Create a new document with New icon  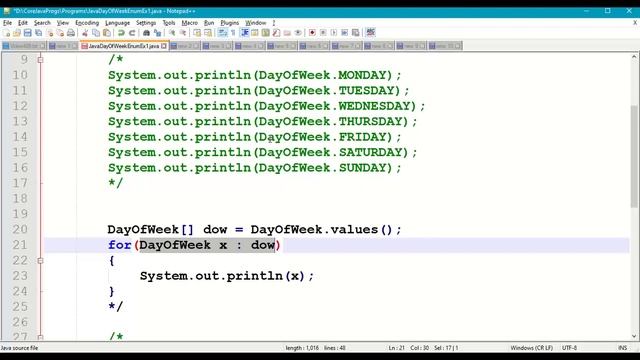[6, 33]
